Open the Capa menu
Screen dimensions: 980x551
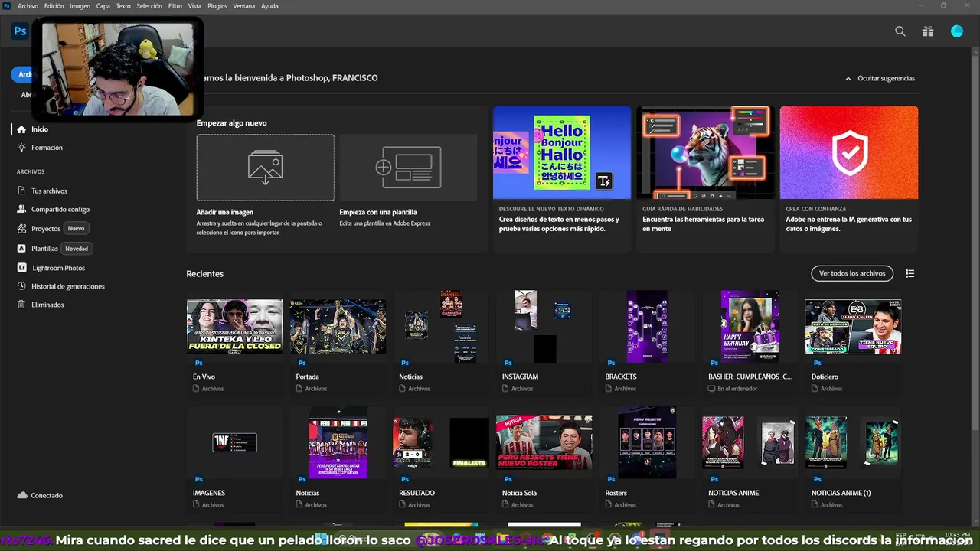click(103, 6)
